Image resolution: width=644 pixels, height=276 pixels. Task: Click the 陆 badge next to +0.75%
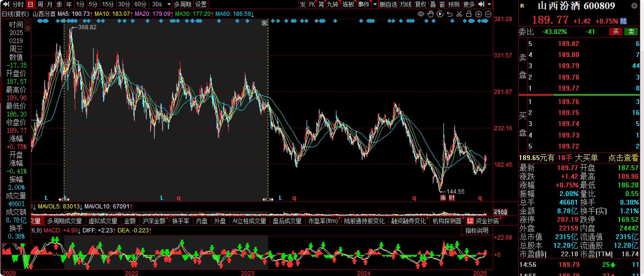[624, 21]
